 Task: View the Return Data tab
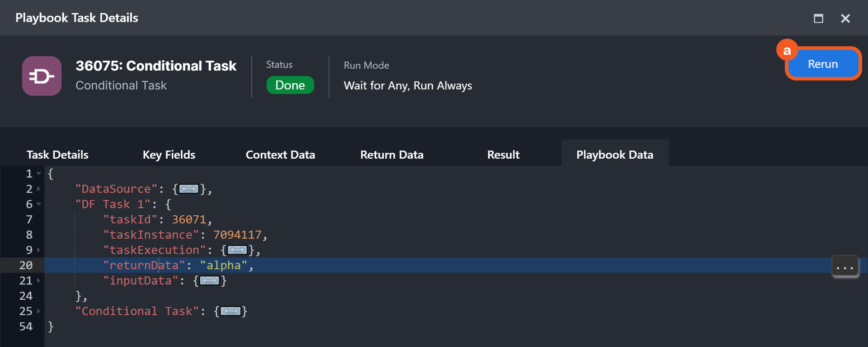tap(392, 155)
